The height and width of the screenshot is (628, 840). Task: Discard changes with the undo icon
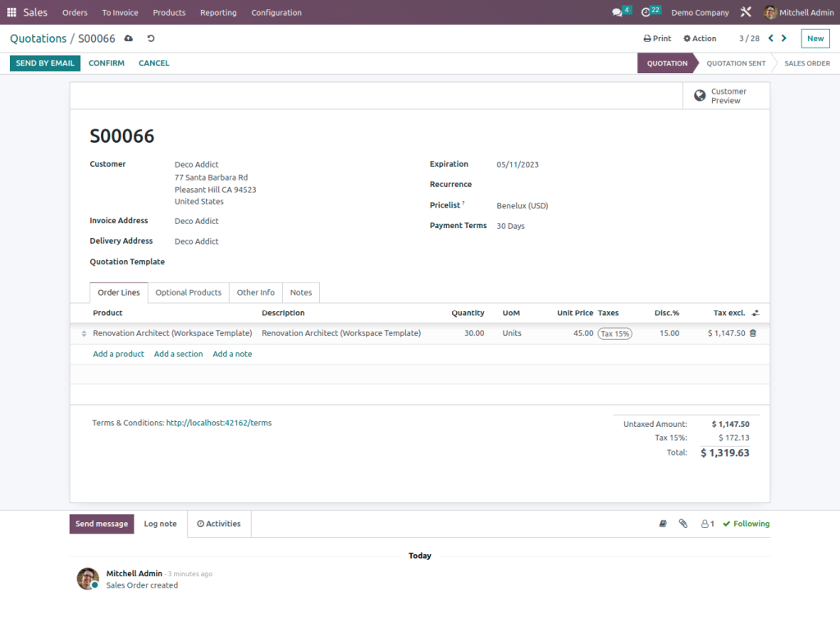tap(151, 39)
